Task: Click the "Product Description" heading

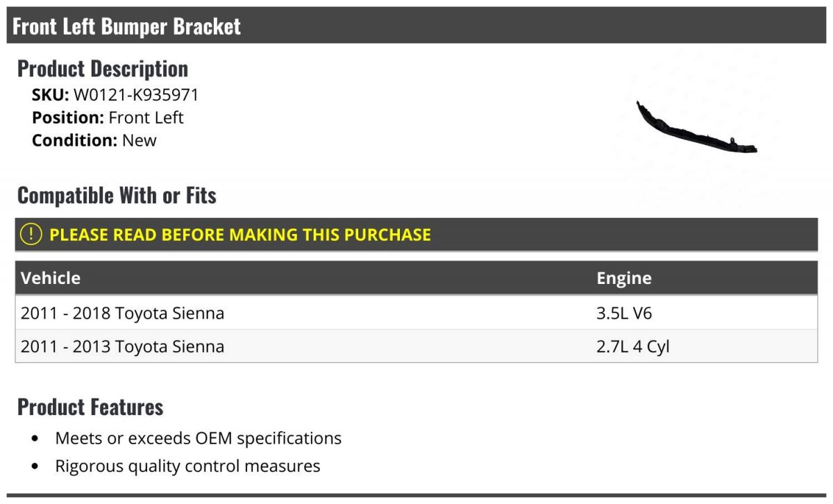Action: tap(103, 69)
